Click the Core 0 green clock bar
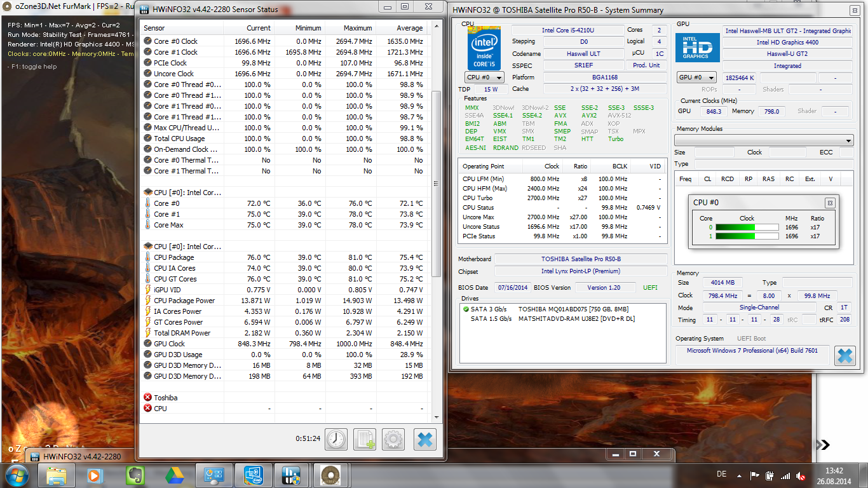The width and height of the screenshot is (868, 488). click(747, 227)
